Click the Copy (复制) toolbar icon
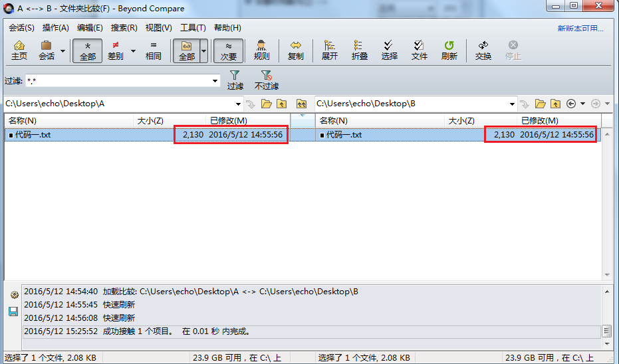619x364 pixels. pos(295,50)
